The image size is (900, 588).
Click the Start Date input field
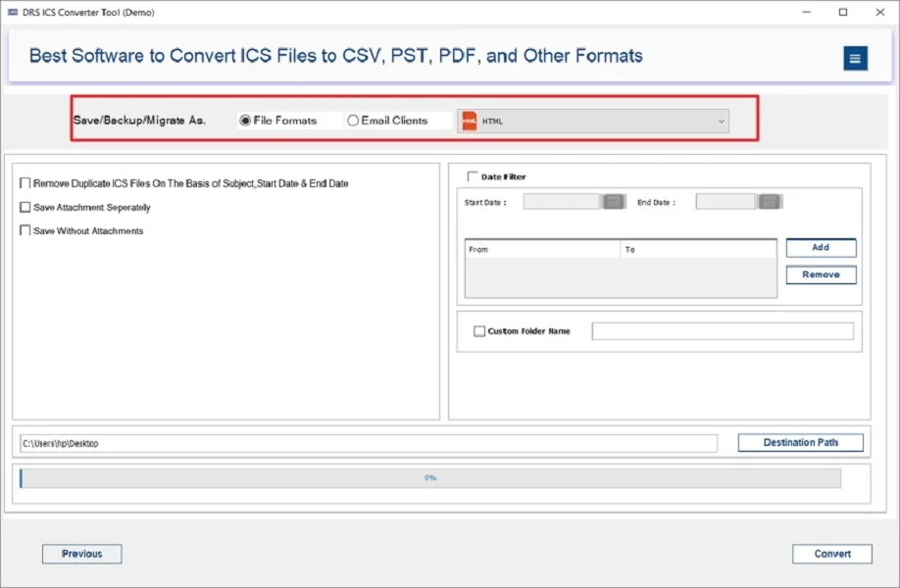[x=562, y=202]
